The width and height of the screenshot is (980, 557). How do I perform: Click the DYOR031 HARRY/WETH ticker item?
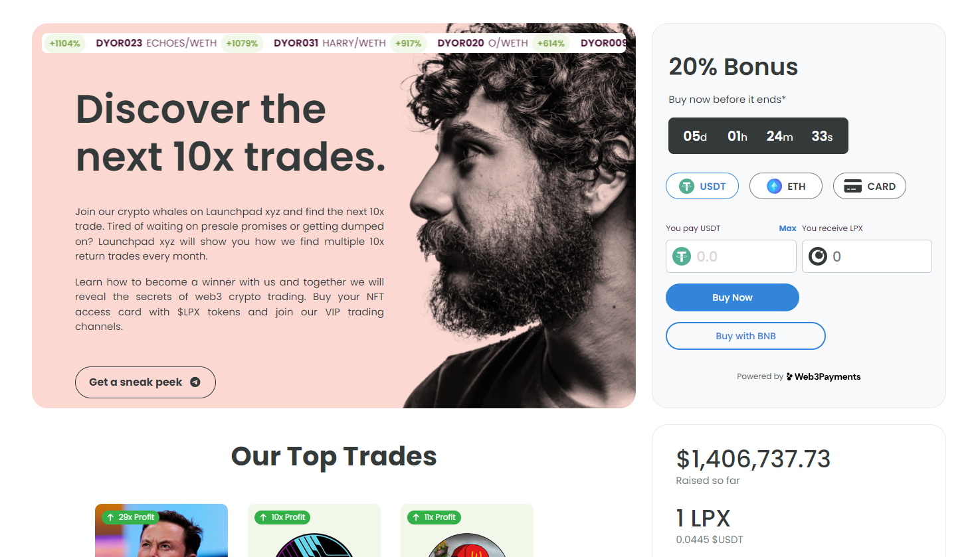(x=330, y=43)
